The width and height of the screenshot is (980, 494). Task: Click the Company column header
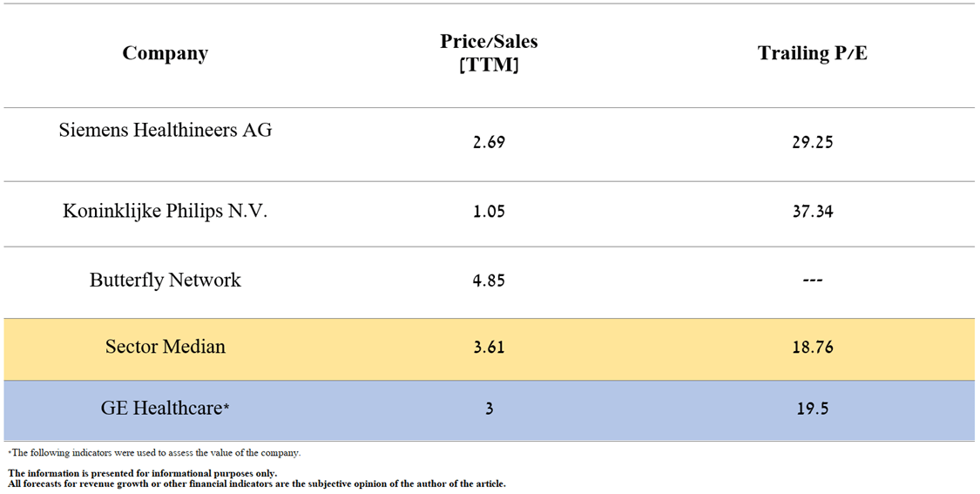click(x=166, y=53)
